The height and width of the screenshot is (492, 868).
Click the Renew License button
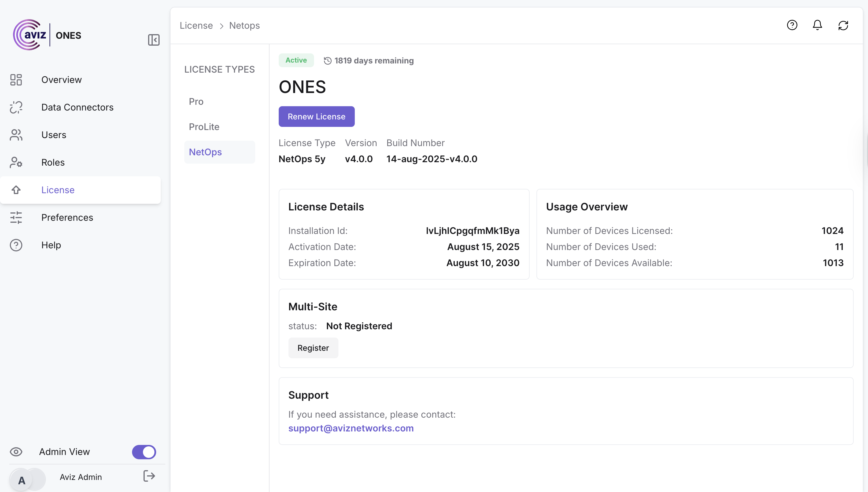pyautogui.click(x=316, y=117)
